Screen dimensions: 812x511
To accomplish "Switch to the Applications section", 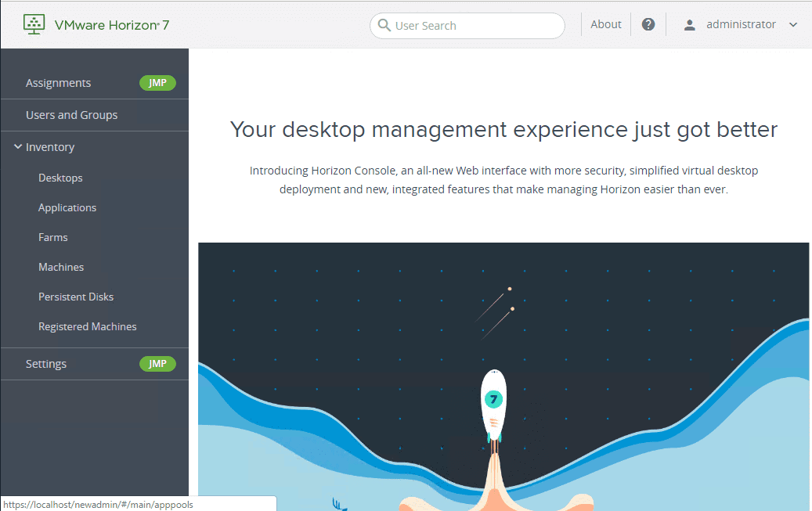I will [x=67, y=207].
